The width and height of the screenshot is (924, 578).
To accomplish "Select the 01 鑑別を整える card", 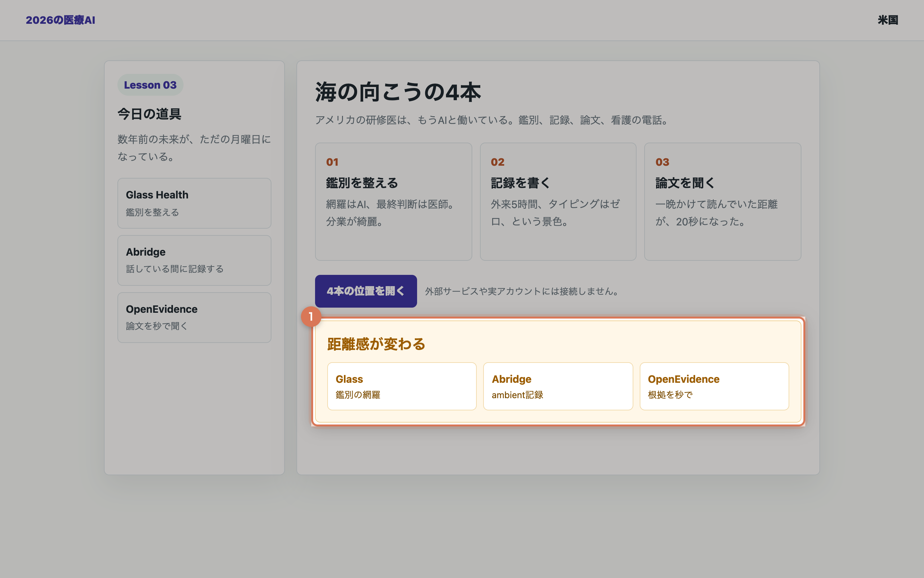I will tap(393, 202).
